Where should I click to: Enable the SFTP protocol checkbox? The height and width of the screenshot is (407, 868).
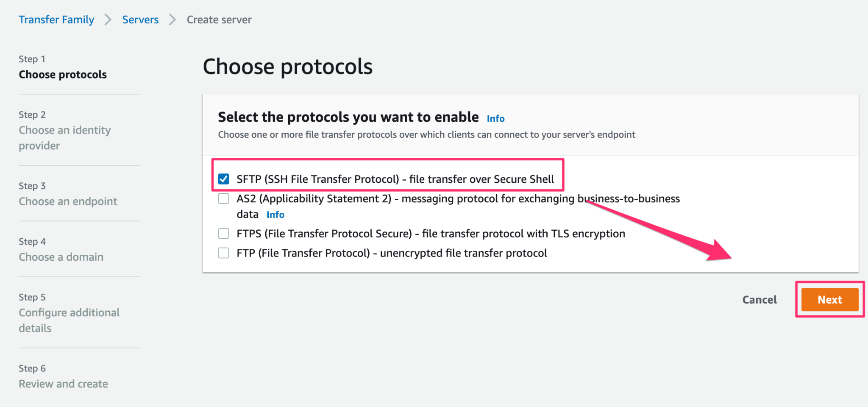[x=223, y=178]
